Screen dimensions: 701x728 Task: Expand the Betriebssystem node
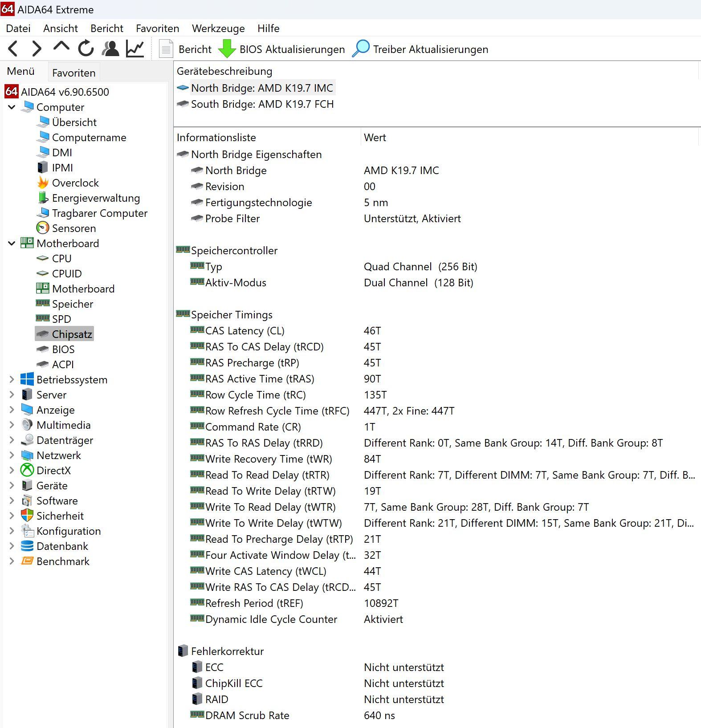point(12,380)
